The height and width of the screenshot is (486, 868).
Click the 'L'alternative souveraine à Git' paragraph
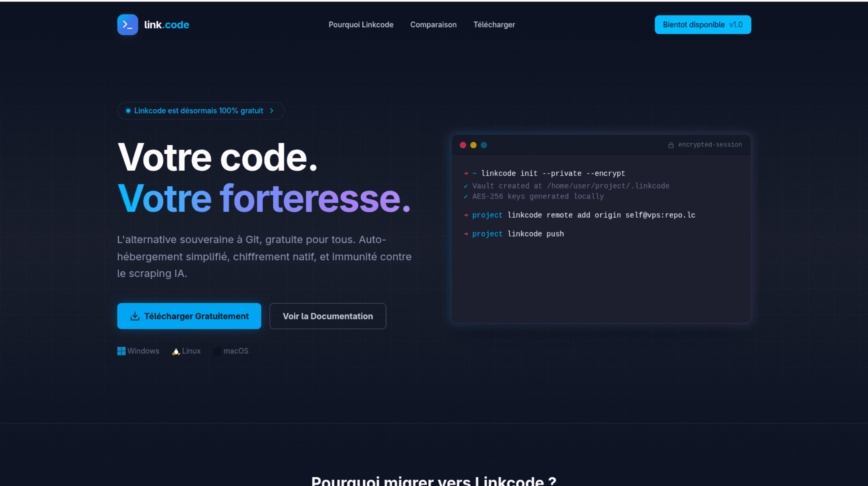264,256
